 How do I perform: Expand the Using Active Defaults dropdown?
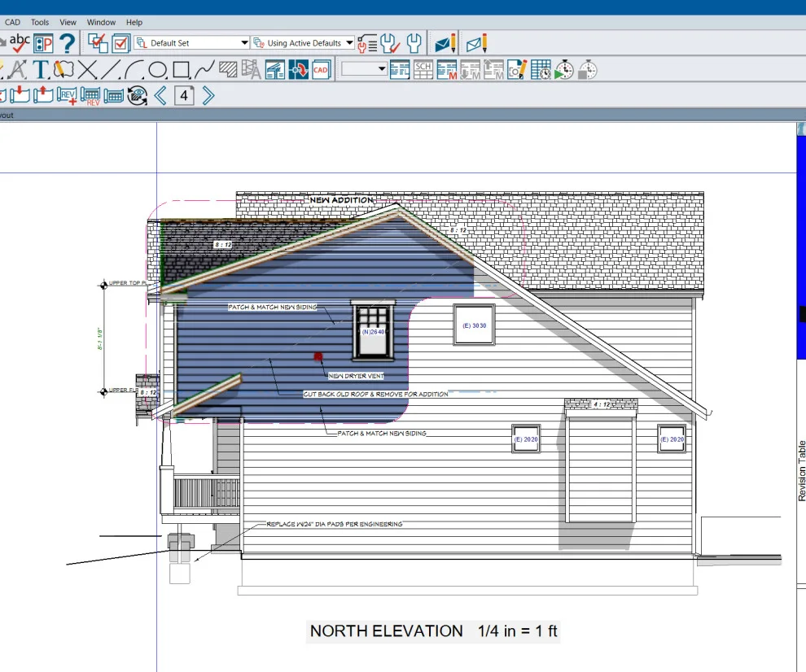click(349, 42)
